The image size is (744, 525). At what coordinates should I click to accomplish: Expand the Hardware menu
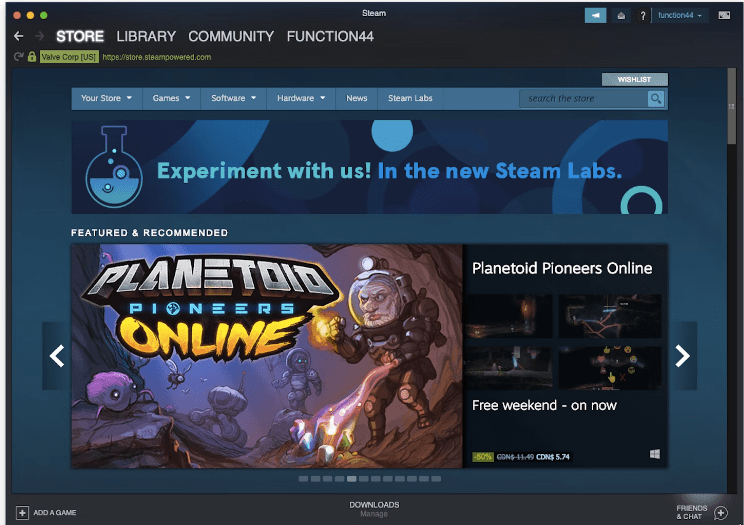(x=301, y=98)
